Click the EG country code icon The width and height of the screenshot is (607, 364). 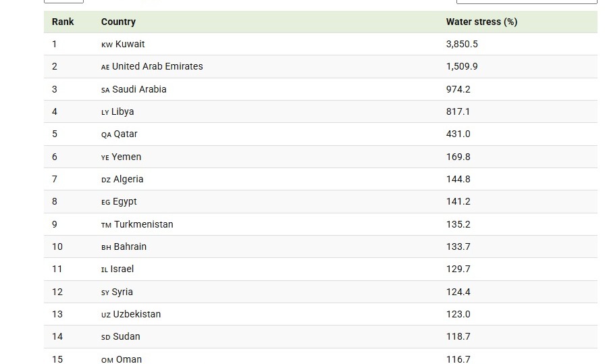(x=106, y=202)
